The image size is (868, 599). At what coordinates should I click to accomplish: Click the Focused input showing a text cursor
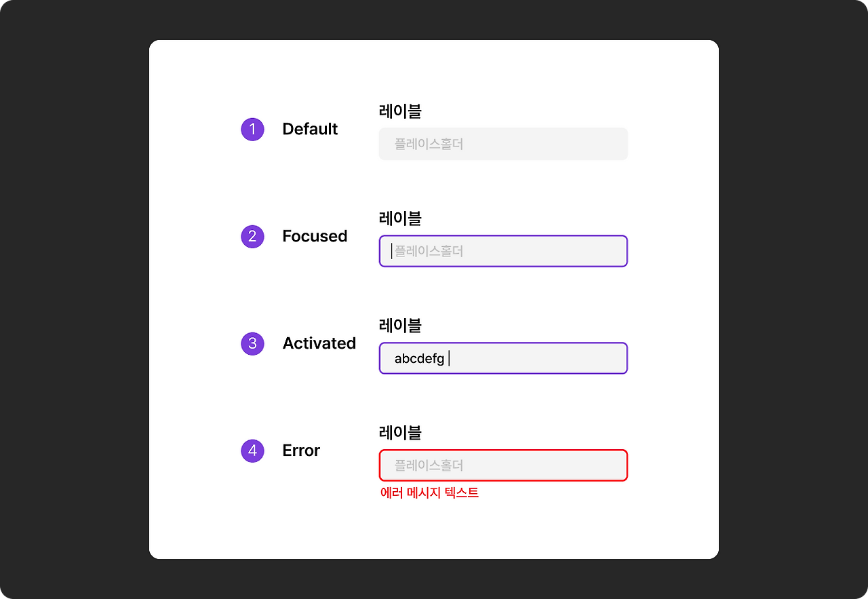tap(502, 251)
